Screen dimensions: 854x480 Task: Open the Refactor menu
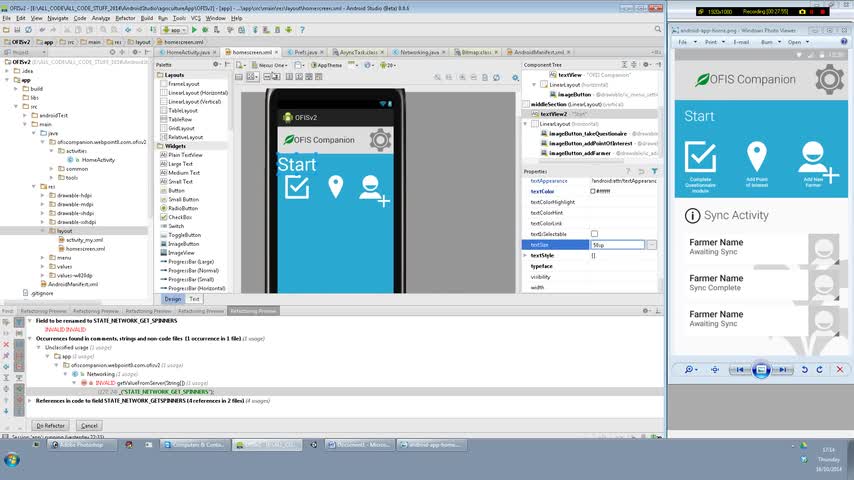point(125,18)
